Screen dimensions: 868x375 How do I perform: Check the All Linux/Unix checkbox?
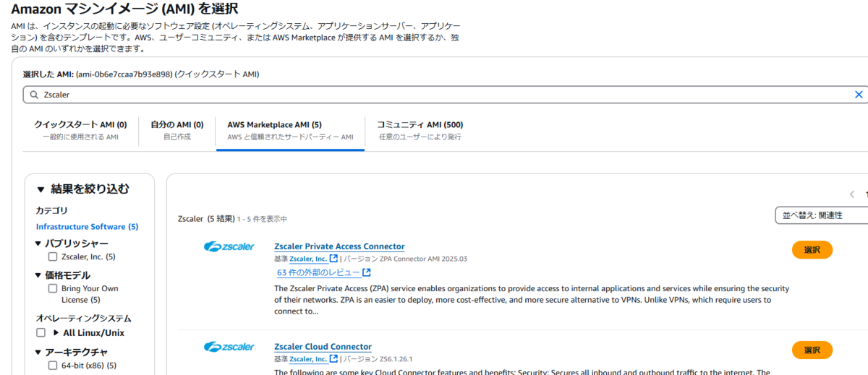click(41, 333)
